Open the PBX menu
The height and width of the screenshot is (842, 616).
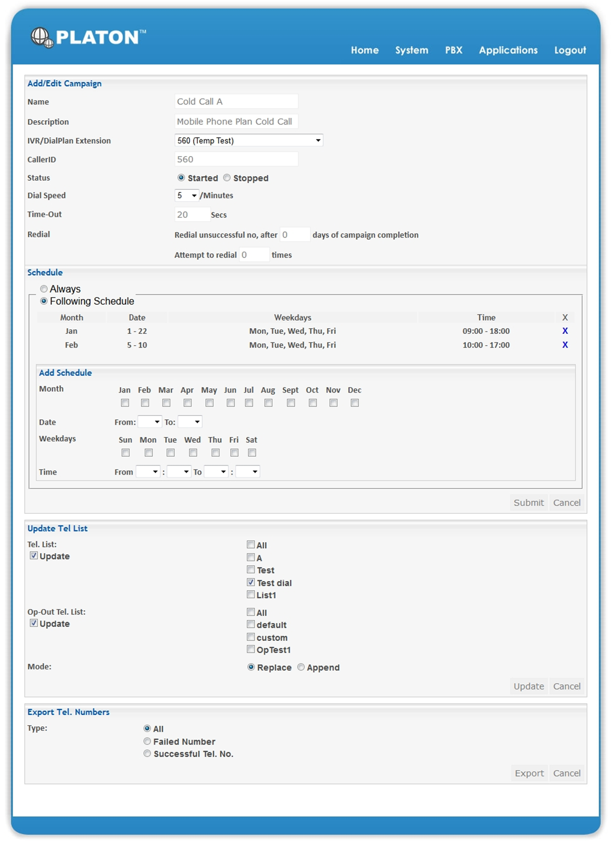[x=454, y=50]
